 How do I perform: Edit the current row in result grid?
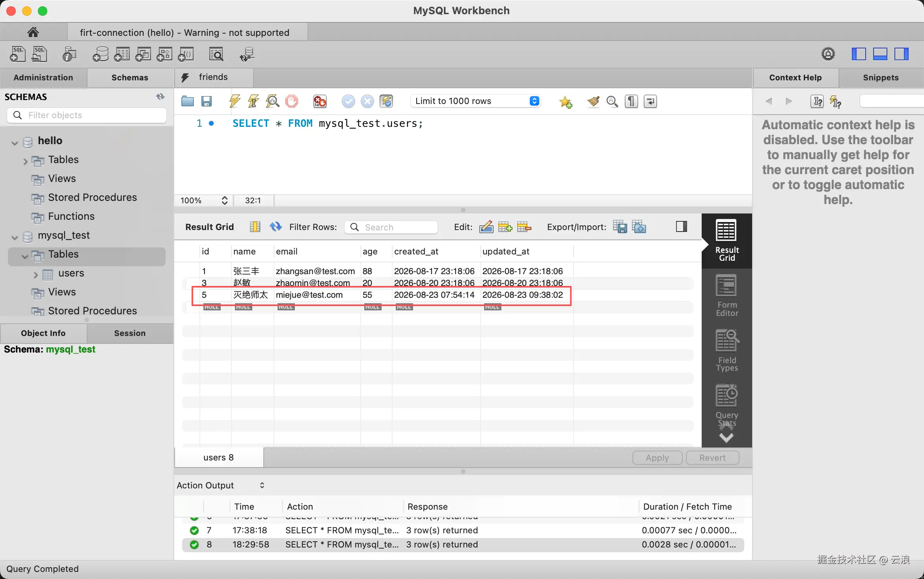point(486,226)
